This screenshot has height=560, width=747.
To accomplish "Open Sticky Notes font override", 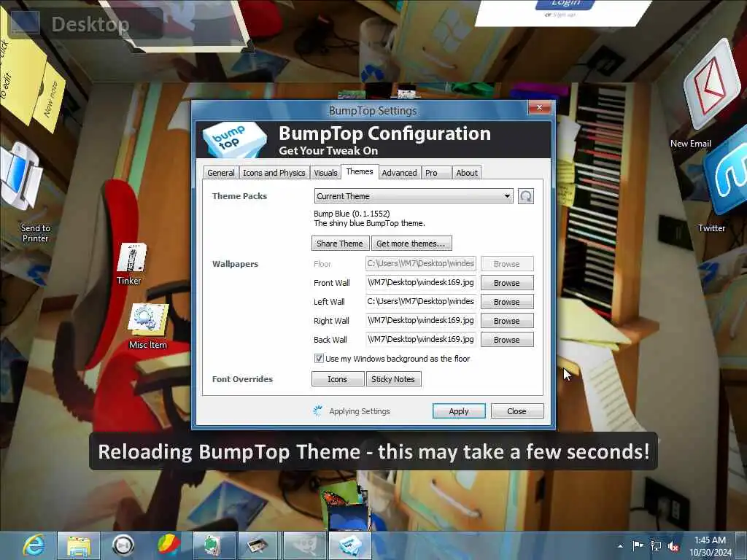I will click(393, 379).
